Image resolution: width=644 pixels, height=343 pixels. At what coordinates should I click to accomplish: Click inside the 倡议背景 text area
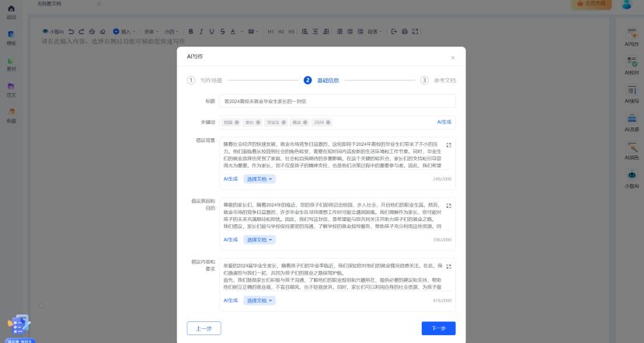point(332,154)
